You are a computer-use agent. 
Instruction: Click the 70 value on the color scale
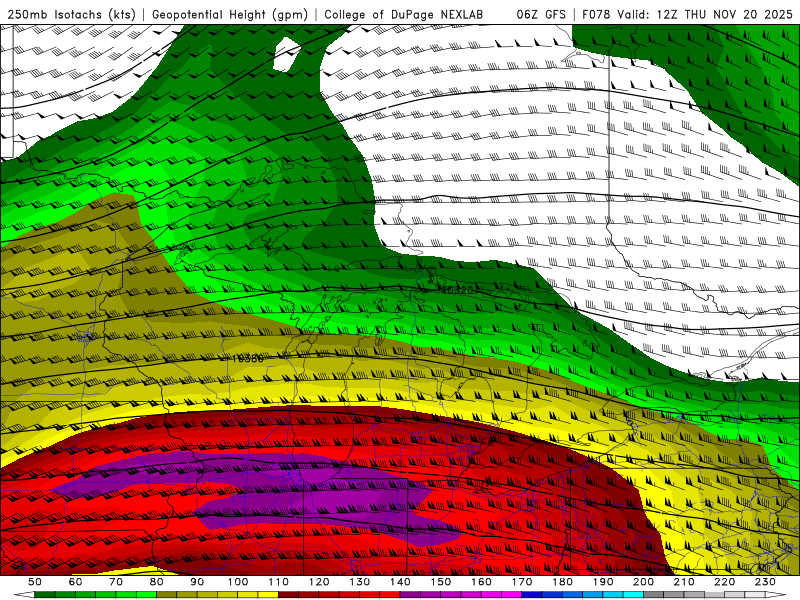pyautogui.click(x=116, y=582)
